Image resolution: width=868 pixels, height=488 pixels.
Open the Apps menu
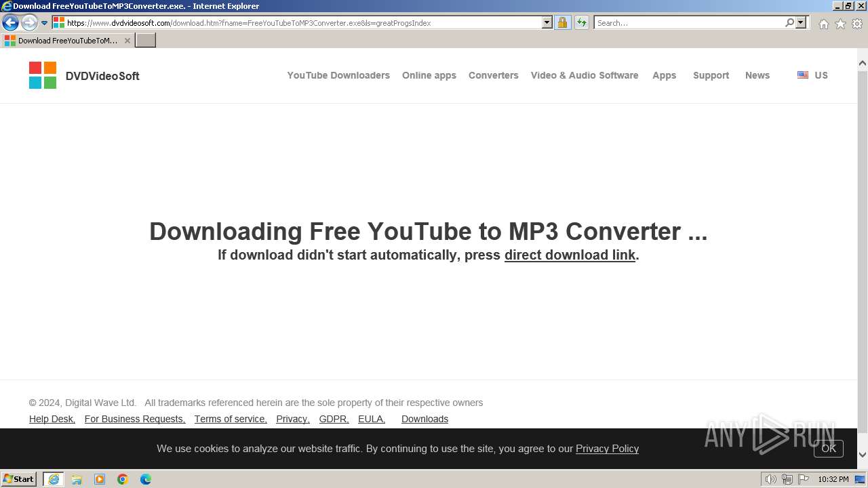click(x=665, y=75)
